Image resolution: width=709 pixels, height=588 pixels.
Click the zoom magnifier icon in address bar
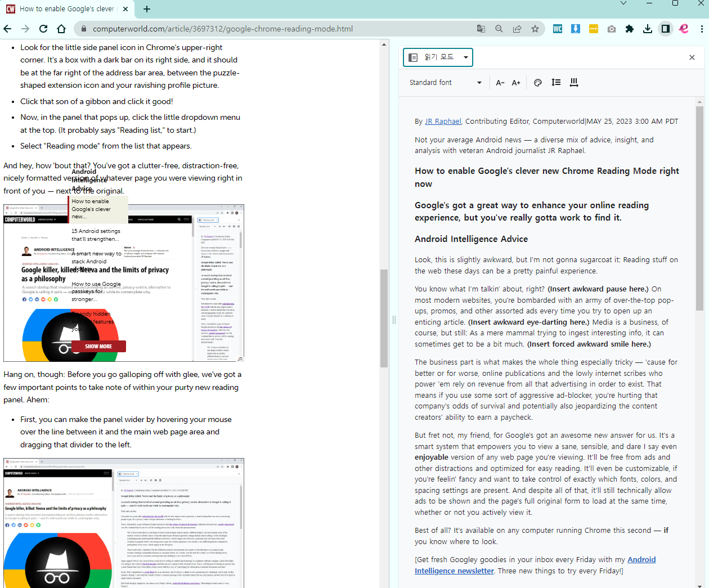[x=499, y=29]
